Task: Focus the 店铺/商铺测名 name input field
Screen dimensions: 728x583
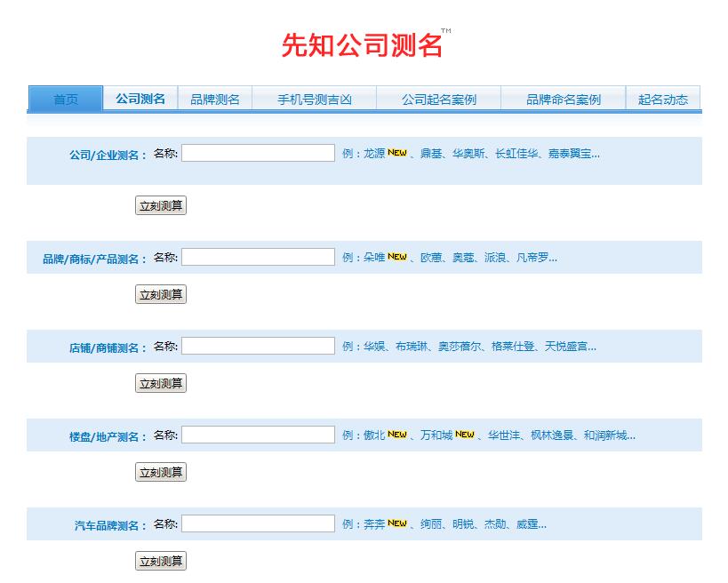Action: click(258, 346)
